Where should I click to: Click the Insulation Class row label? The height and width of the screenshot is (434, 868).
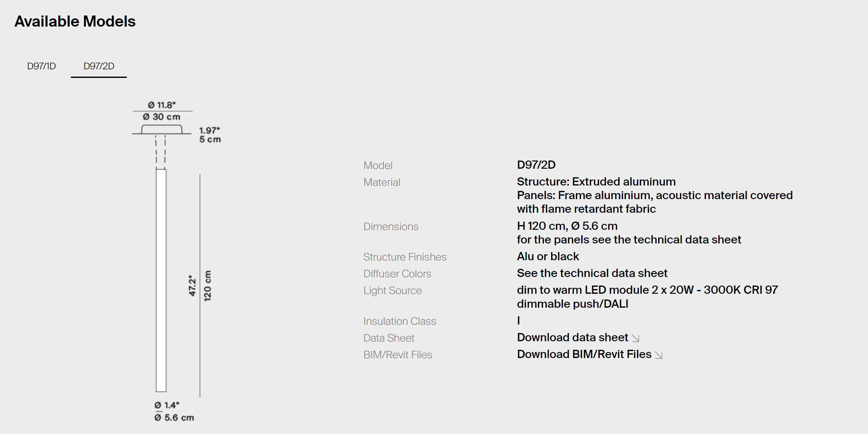(399, 321)
